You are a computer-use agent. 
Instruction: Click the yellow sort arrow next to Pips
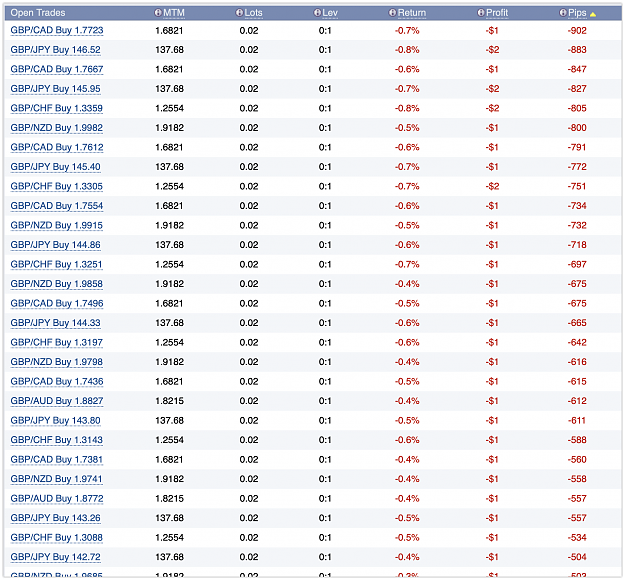click(593, 14)
